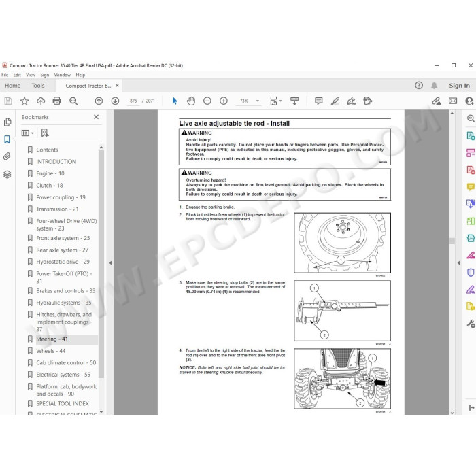476x476 pixels.
Task: Click the page number field 876
Action: [133, 101]
